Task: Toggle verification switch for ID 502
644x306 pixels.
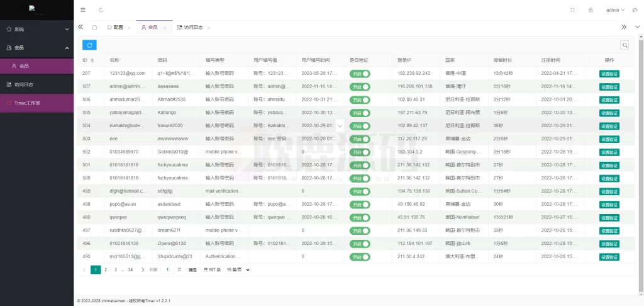Action: point(360,152)
